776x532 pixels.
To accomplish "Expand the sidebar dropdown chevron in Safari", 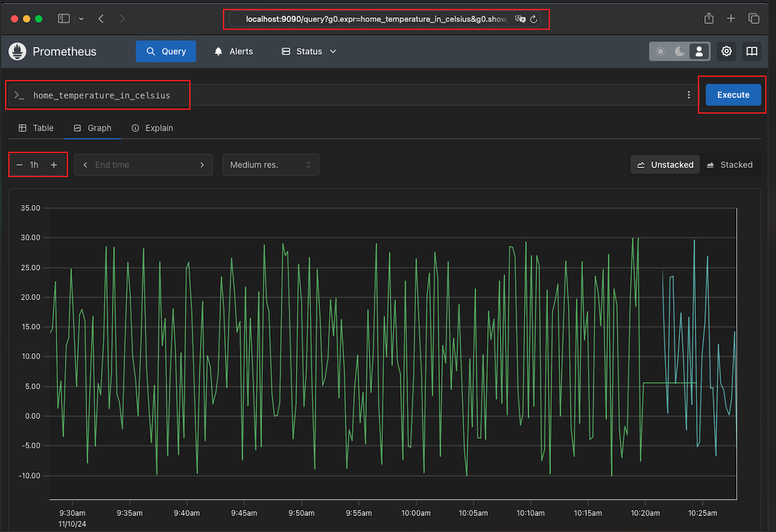I will pyautogui.click(x=81, y=19).
